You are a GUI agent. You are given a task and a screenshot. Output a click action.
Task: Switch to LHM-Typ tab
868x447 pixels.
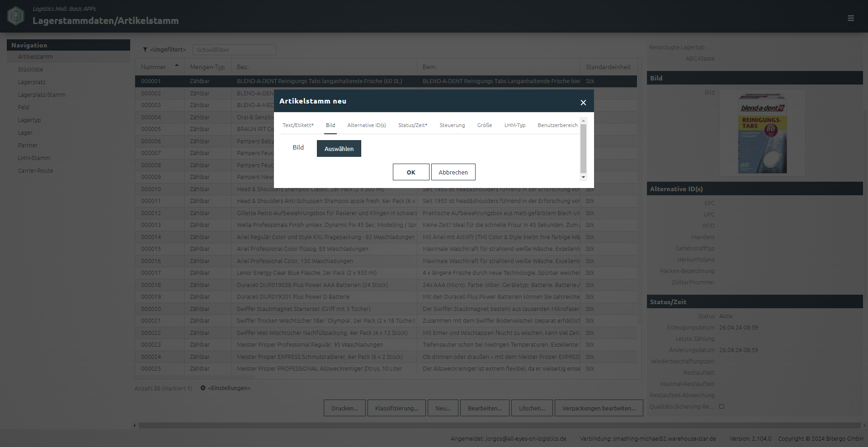coord(514,125)
